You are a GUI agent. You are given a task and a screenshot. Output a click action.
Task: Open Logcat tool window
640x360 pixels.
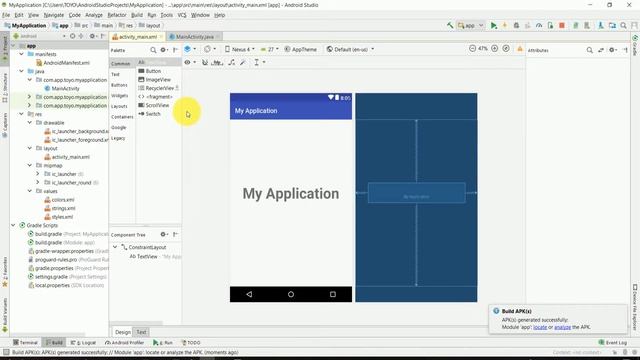click(83, 343)
